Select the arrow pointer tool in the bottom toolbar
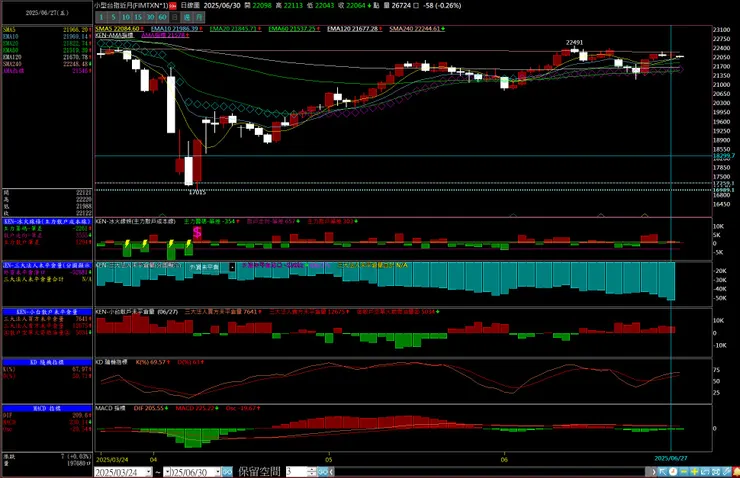Image resolution: width=740 pixels, height=478 pixels. pos(663,471)
